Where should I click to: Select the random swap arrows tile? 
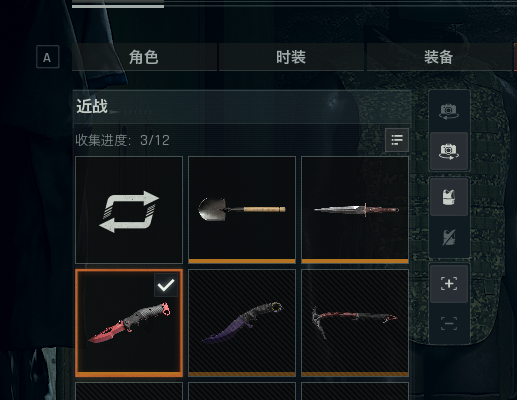129,210
